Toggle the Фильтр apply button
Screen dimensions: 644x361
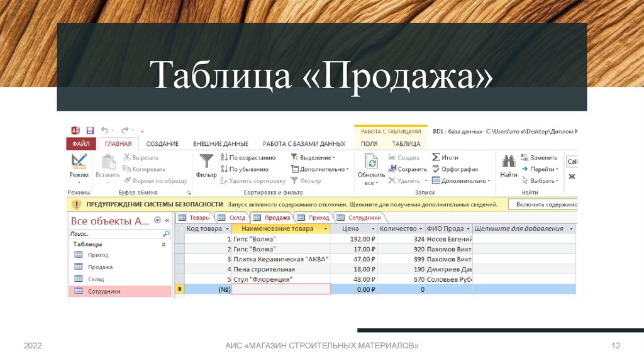click(306, 181)
